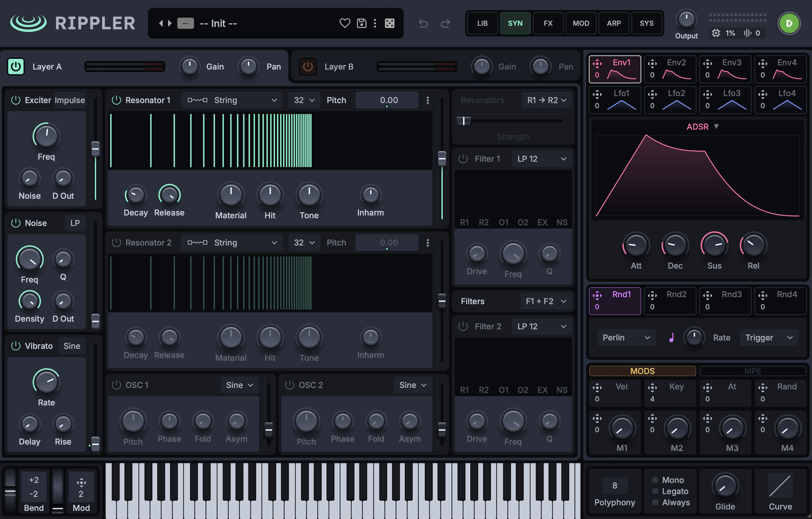This screenshot has width=812, height=519.
Task: Click the Mod wheel assign handle
Action: coord(81,482)
